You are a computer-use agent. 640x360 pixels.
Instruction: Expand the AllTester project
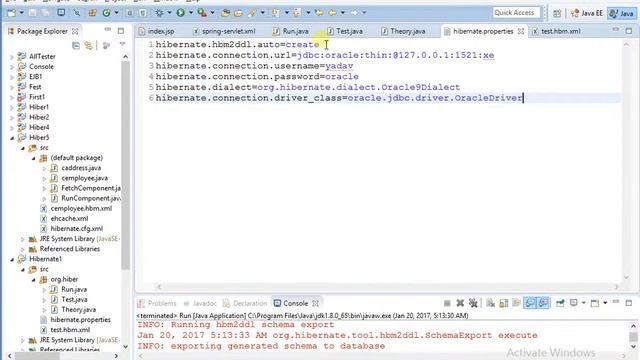12,57
